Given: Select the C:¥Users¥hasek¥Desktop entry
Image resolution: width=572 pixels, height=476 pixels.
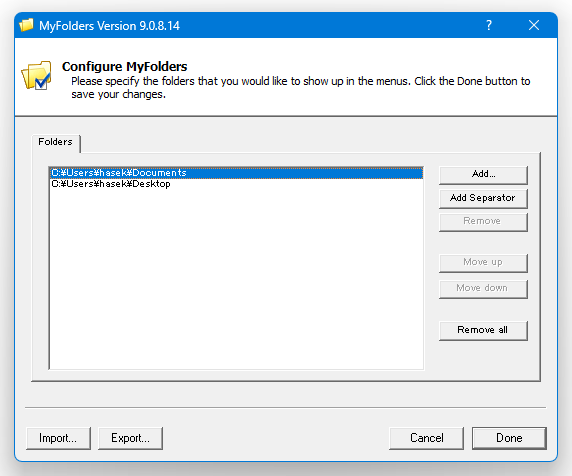Looking at the screenshot, I should tap(236, 184).
